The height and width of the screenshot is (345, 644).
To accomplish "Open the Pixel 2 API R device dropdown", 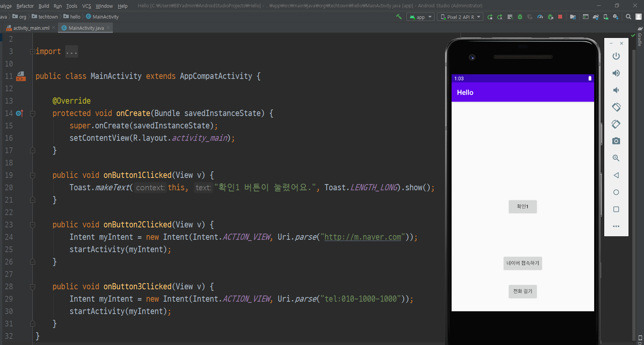I will 460,17.
